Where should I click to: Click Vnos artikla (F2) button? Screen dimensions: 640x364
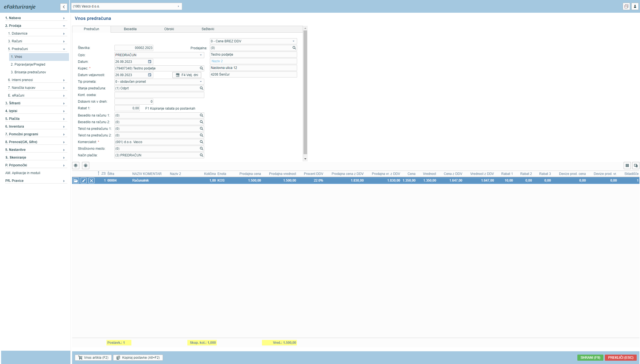[x=93, y=358]
